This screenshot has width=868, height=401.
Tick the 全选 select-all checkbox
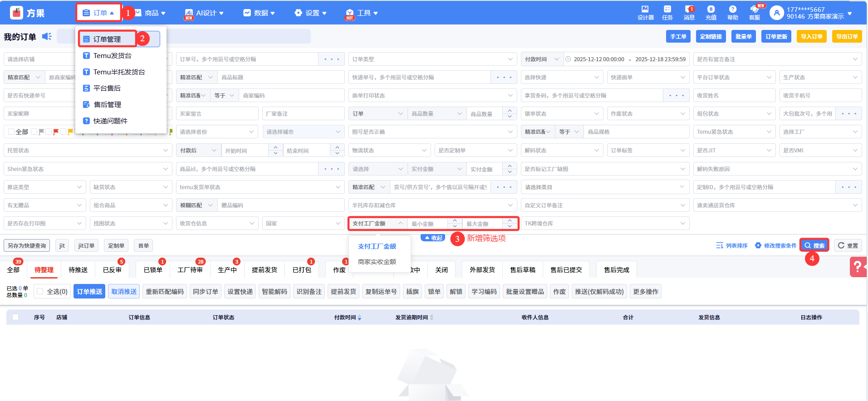[40, 292]
